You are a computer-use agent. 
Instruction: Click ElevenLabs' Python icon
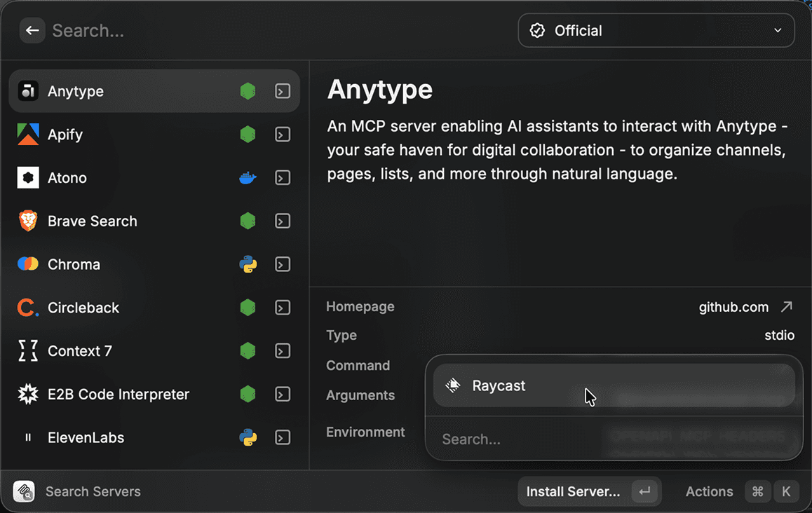(x=248, y=437)
